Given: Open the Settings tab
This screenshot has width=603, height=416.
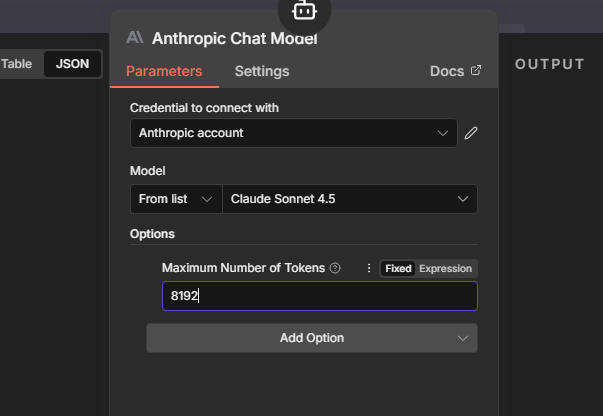Looking at the screenshot, I should coord(262,71).
